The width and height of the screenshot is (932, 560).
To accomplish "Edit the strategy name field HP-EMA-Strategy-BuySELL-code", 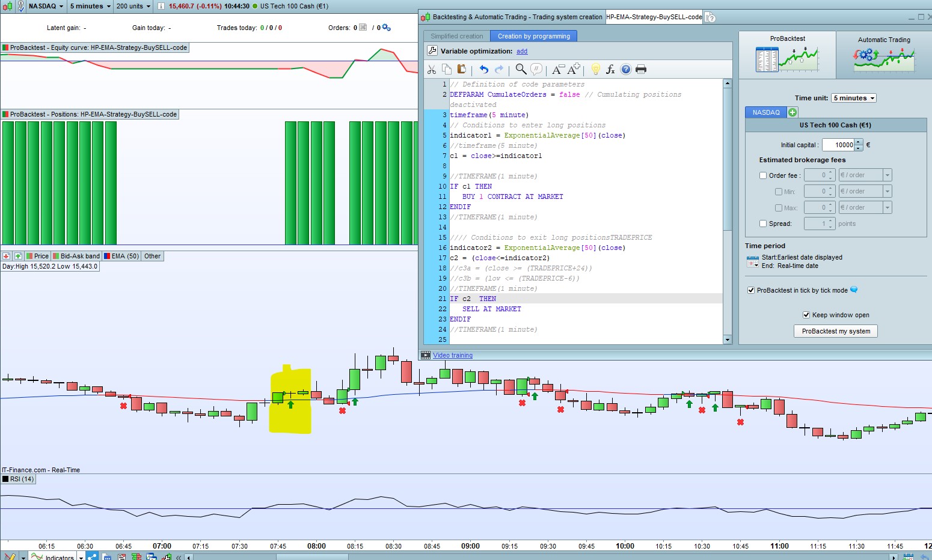I will [x=654, y=17].
